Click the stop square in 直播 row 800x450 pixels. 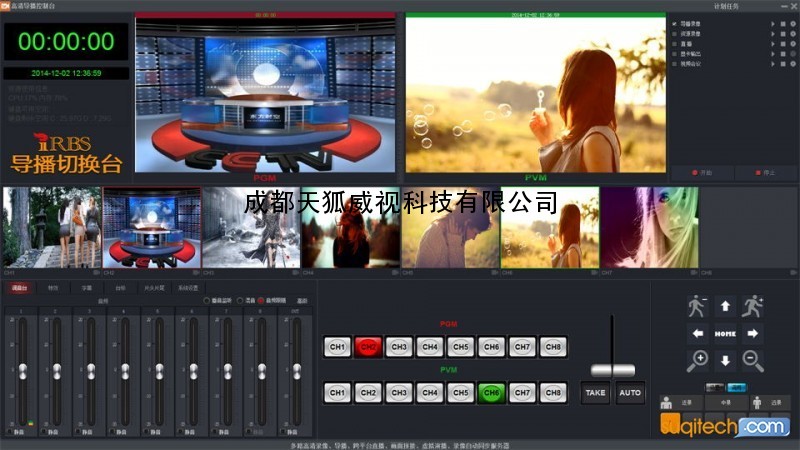(783, 44)
